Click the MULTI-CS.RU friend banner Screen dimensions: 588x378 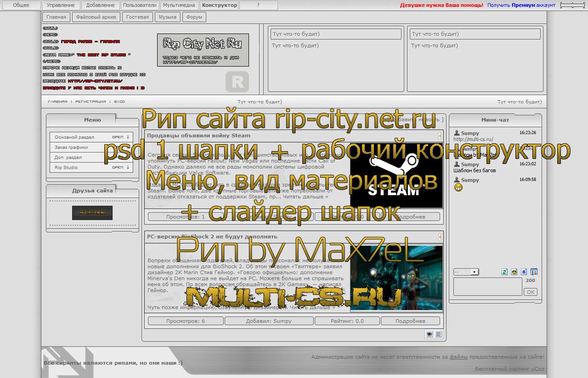[92, 213]
